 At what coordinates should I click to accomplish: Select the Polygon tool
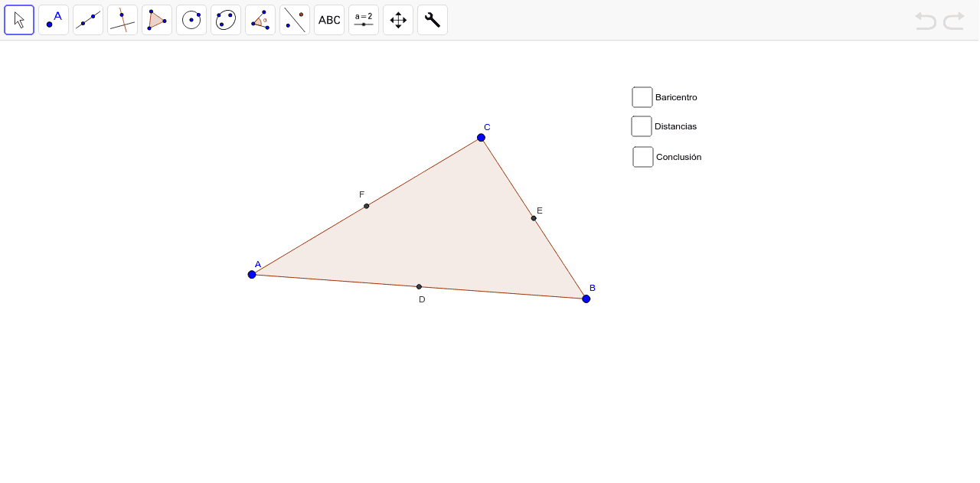157,20
